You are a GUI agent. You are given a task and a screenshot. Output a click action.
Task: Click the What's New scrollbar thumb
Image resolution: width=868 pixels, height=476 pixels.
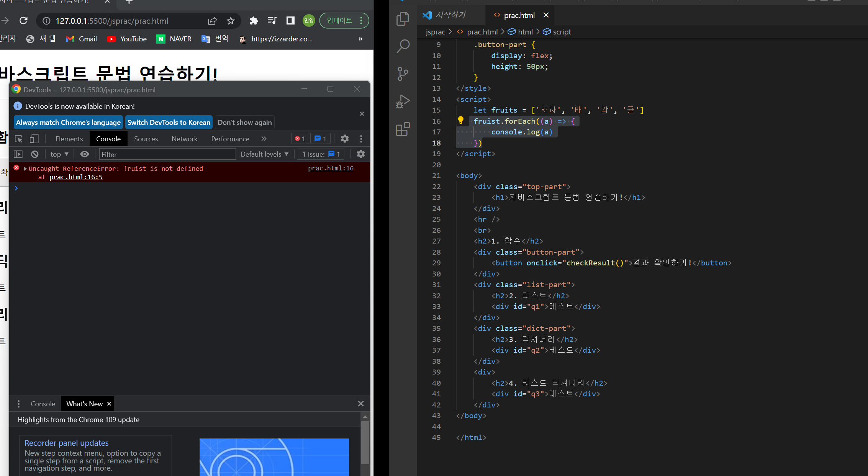click(365, 442)
